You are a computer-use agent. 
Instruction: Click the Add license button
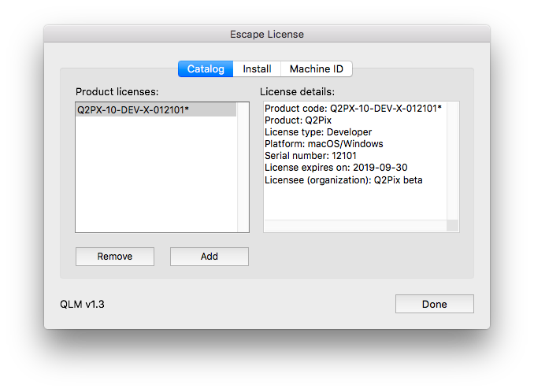[210, 257]
